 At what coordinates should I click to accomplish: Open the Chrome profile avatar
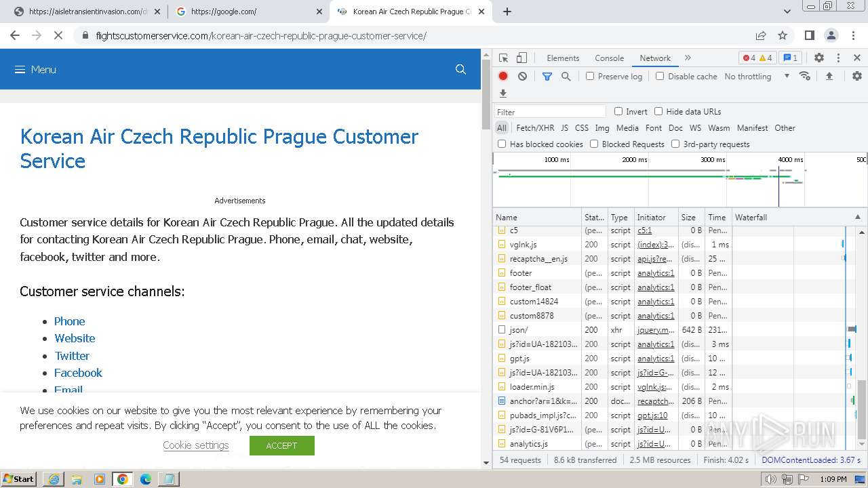[x=831, y=35]
